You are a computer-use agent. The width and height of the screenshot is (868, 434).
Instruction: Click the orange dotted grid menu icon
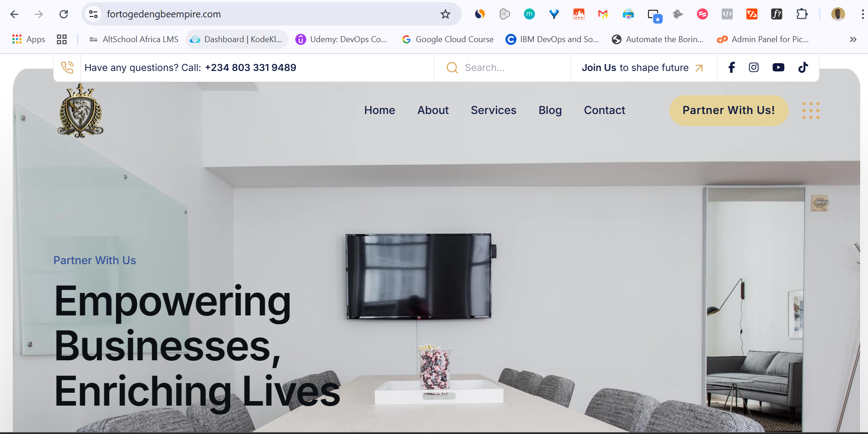pyautogui.click(x=811, y=111)
